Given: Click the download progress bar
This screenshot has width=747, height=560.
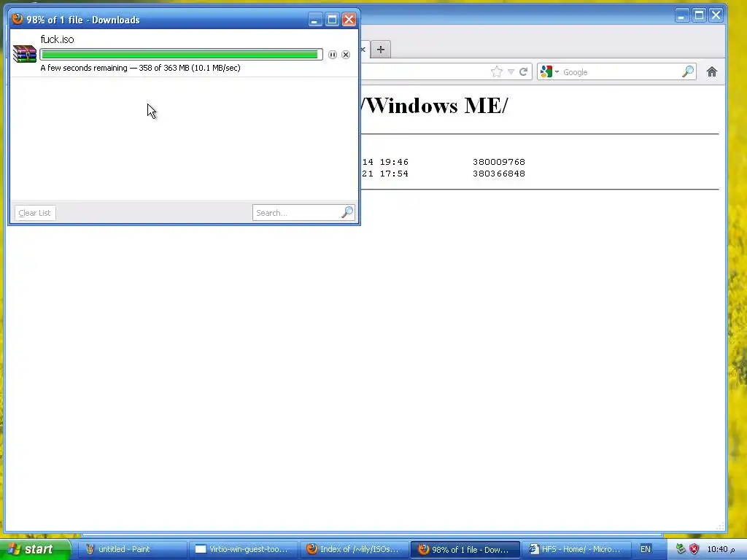Looking at the screenshot, I should pos(181,55).
